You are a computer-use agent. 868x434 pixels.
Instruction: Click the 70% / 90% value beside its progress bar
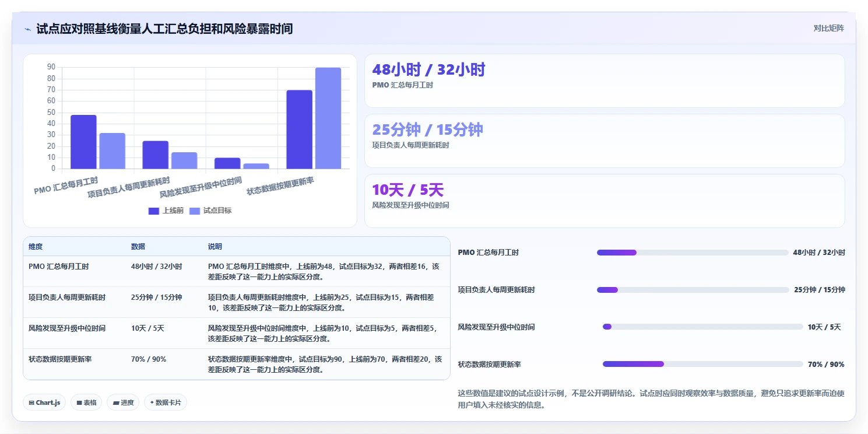(x=826, y=364)
